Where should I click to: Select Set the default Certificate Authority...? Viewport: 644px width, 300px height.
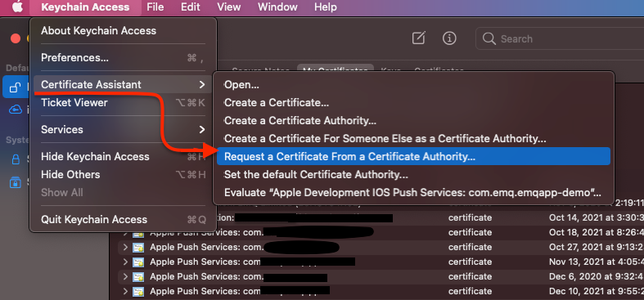(x=413, y=175)
